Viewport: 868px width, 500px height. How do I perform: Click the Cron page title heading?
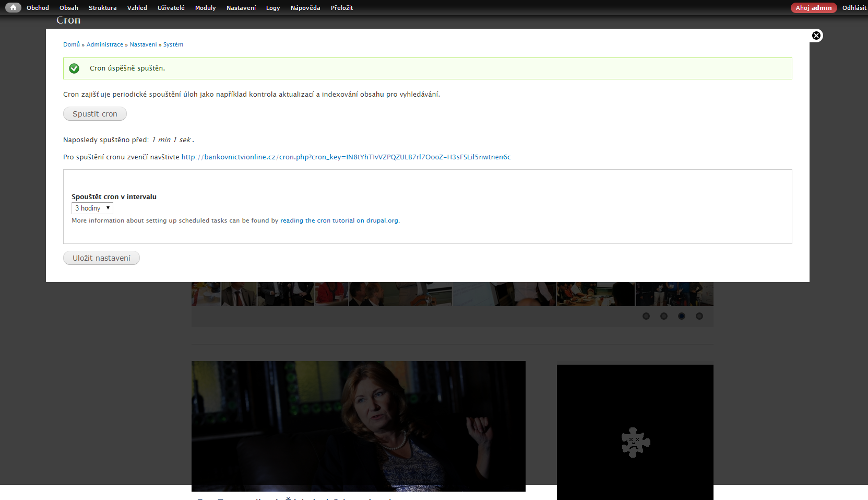[68, 20]
